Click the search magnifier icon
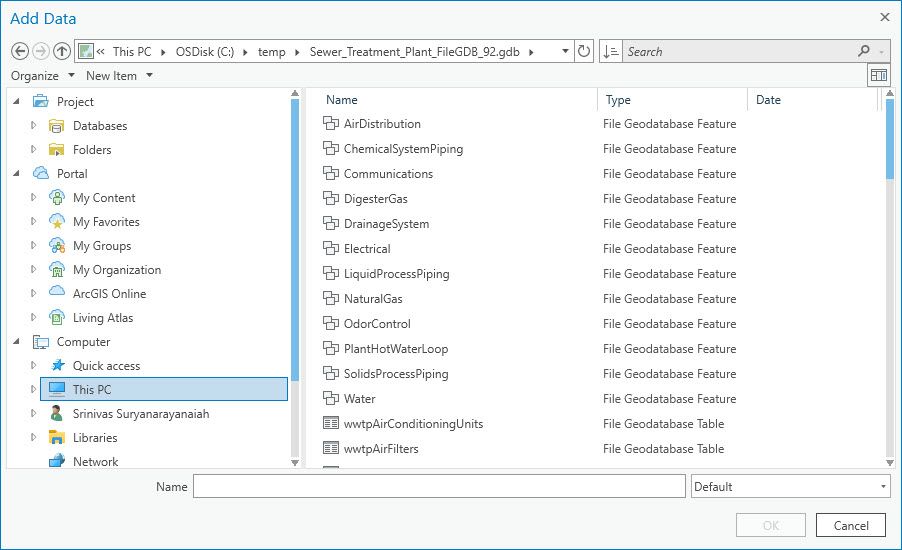This screenshot has width=902, height=550. pyautogui.click(x=863, y=51)
